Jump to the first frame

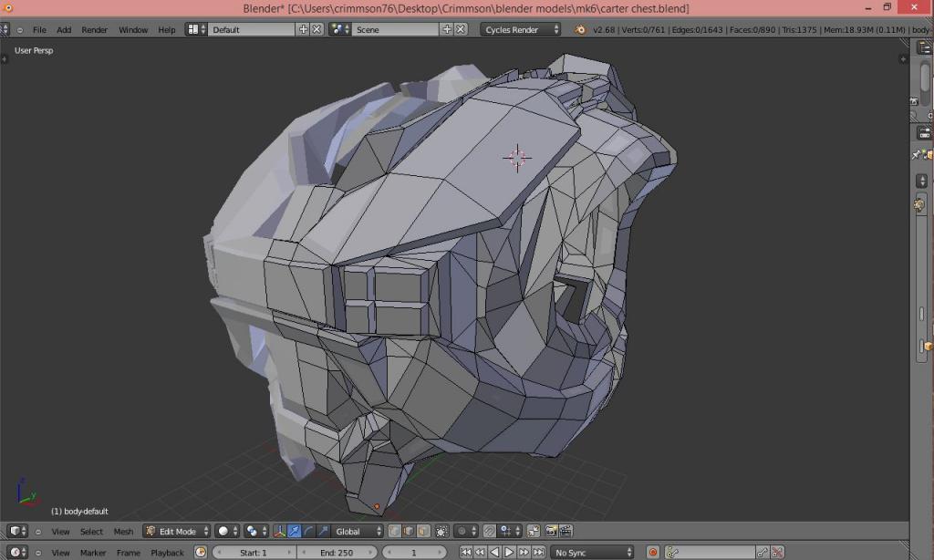pyautogui.click(x=466, y=553)
